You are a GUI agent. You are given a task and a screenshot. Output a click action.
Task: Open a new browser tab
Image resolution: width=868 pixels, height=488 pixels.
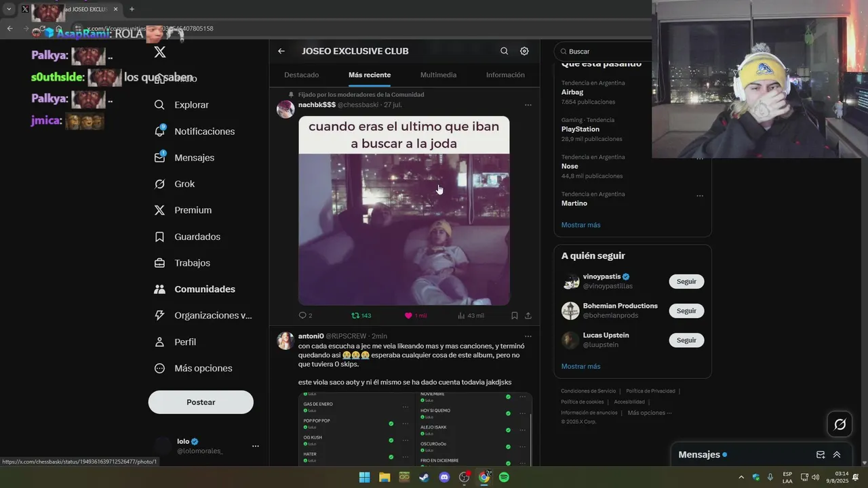click(x=132, y=9)
